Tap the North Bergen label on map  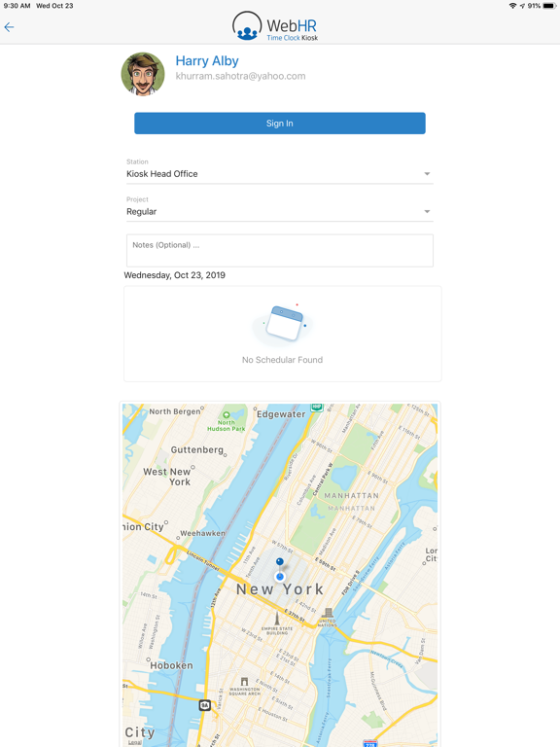point(175,411)
